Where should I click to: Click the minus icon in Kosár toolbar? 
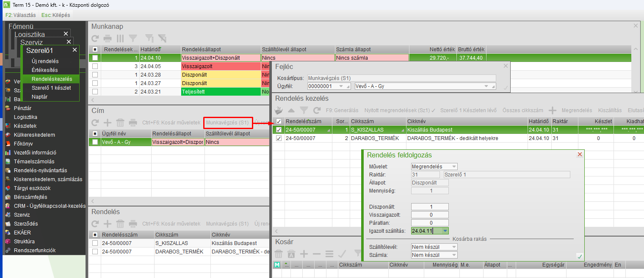317,254
